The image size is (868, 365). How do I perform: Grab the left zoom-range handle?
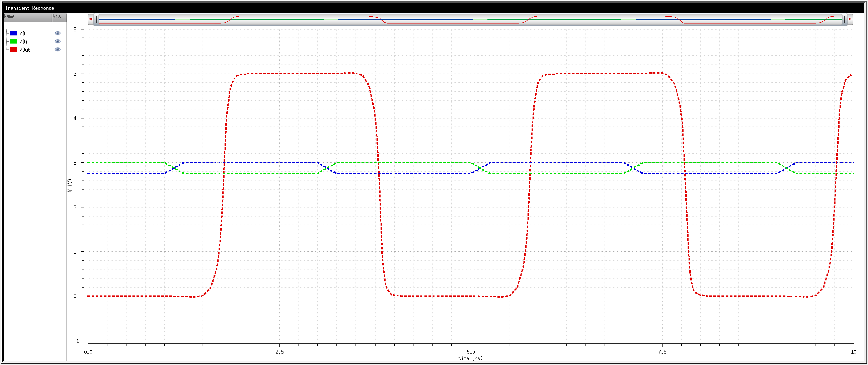tap(96, 19)
